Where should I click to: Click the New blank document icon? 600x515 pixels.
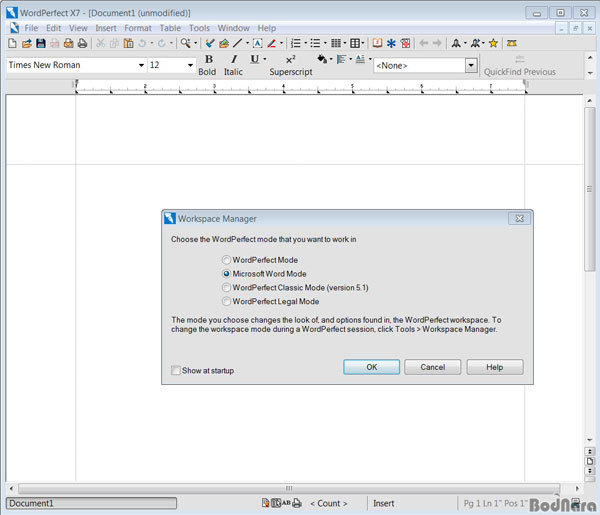(12, 43)
